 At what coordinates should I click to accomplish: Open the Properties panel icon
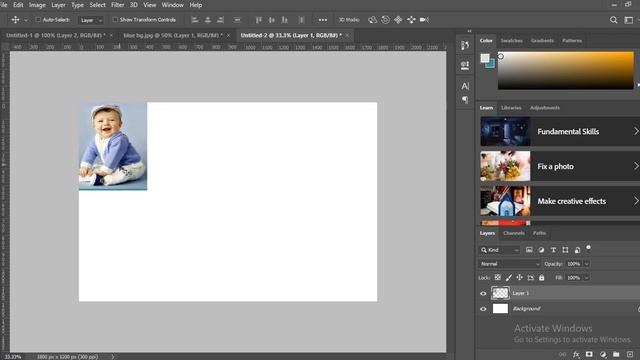[465, 65]
